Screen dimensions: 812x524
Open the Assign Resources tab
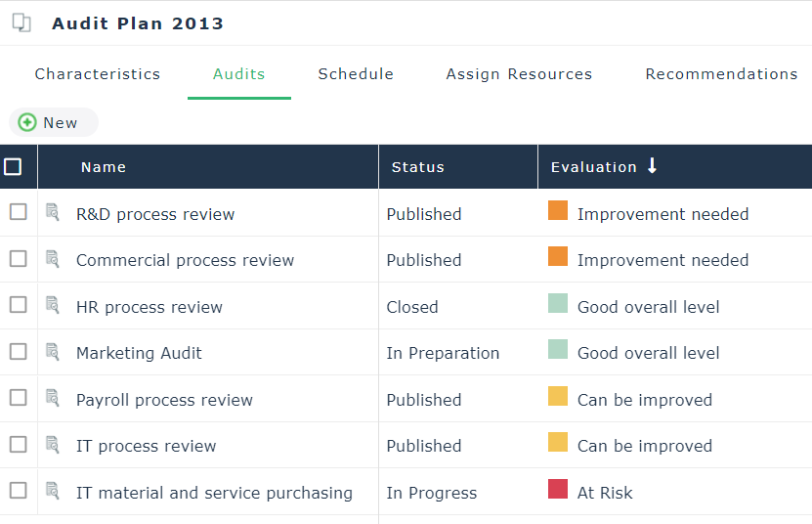tap(519, 74)
